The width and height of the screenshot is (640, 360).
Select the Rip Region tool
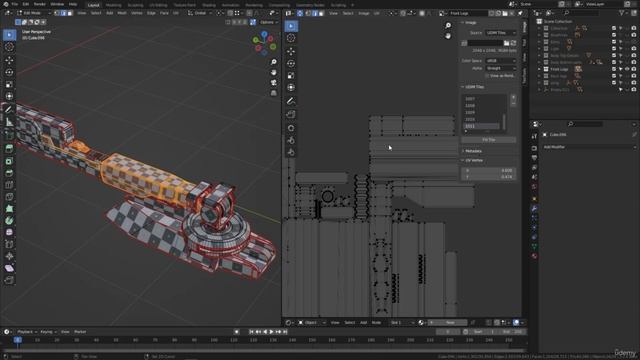[x=9, y=280]
